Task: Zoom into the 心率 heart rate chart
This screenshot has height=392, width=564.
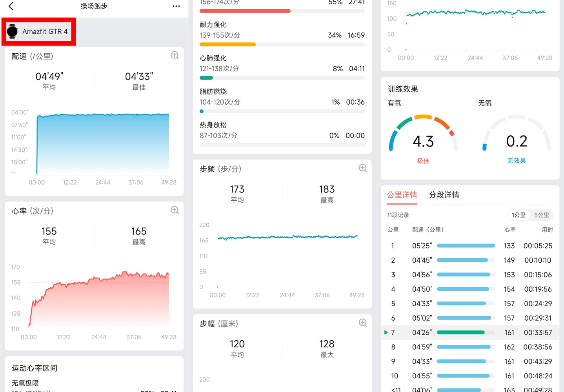Action: [175, 210]
